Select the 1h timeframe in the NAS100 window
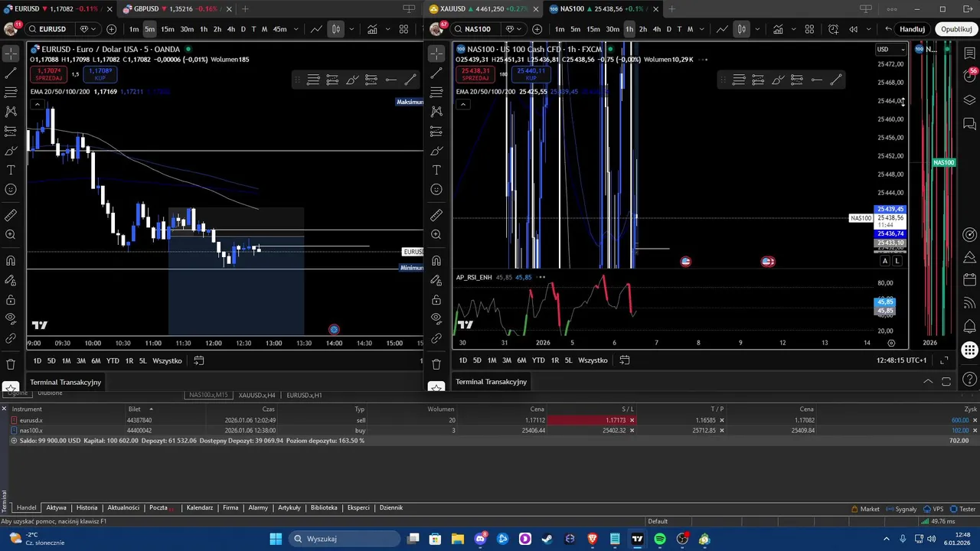 [x=629, y=29]
